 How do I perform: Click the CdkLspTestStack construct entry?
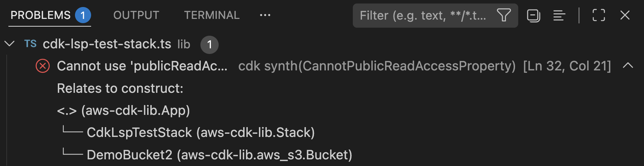[x=201, y=132]
